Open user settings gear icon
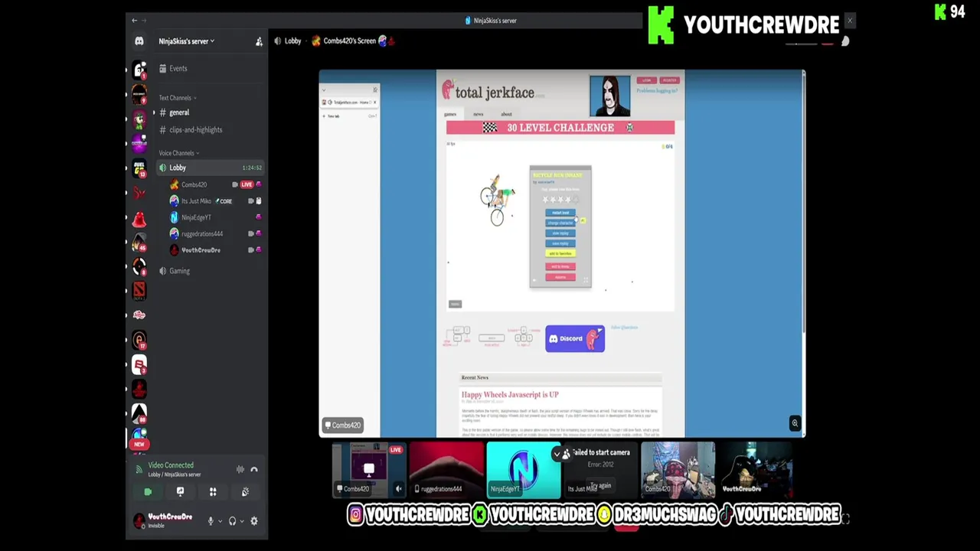Screen dimensions: 980x551 (x=254, y=521)
